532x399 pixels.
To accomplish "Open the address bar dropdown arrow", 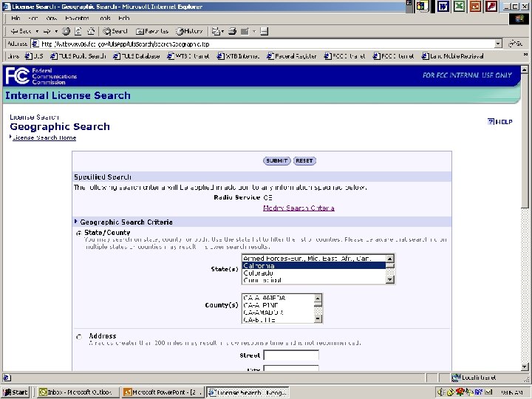I will pos(498,44).
